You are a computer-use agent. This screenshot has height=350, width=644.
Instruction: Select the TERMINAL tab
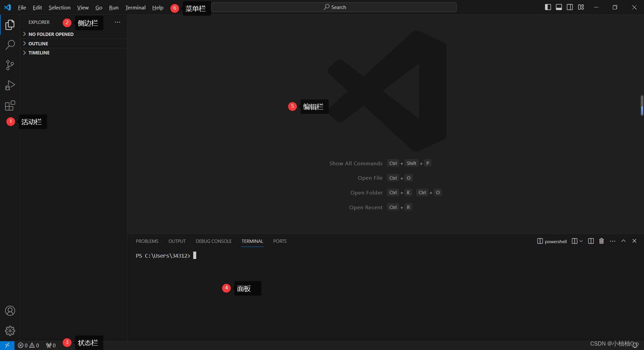click(x=252, y=241)
